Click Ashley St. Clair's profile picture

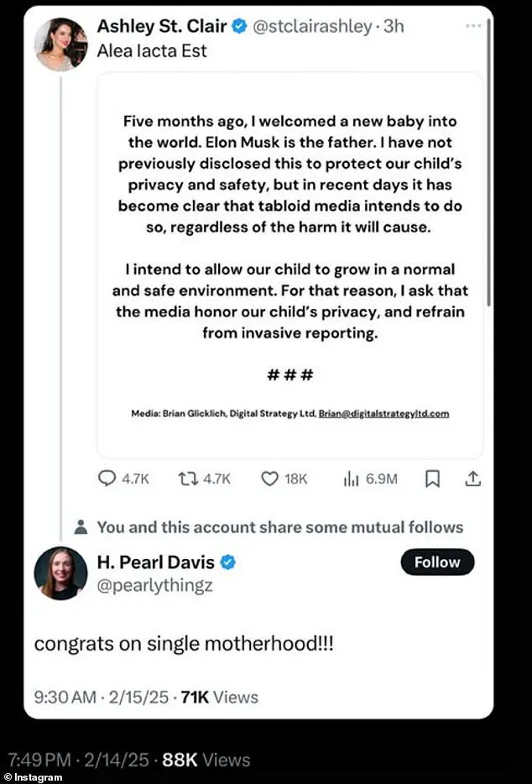pyautogui.click(x=60, y=44)
